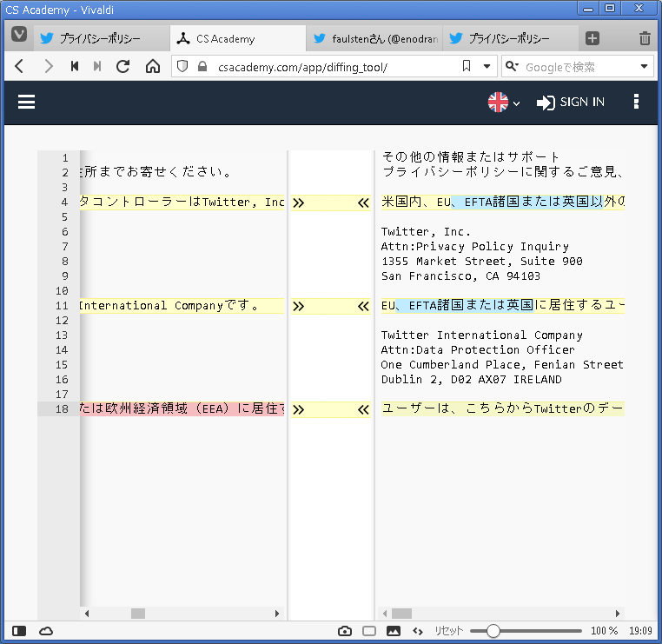Click line number 4 in gutter
The image size is (662, 644).
pyautogui.click(x=64, y=202)
